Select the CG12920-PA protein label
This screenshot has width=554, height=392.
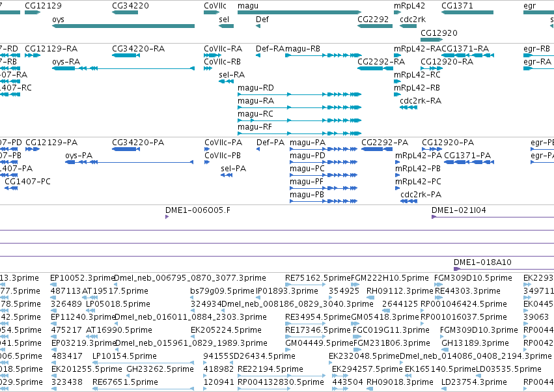point(448,143)
